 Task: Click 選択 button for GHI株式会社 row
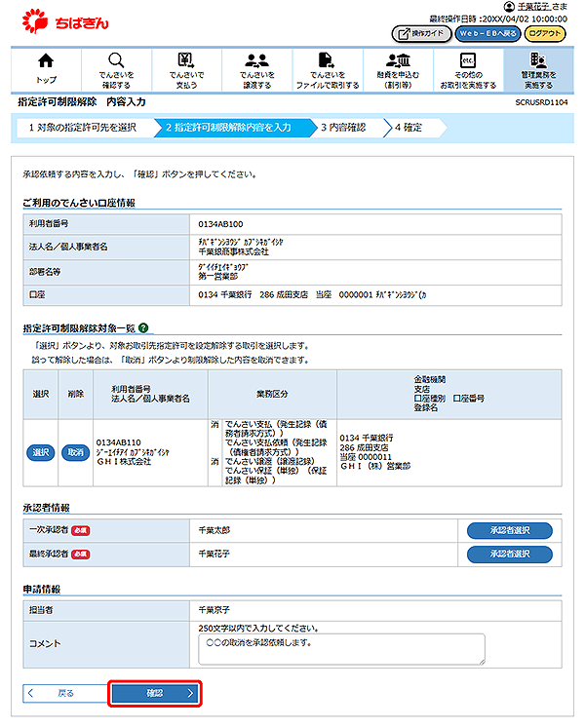point(41,452)
